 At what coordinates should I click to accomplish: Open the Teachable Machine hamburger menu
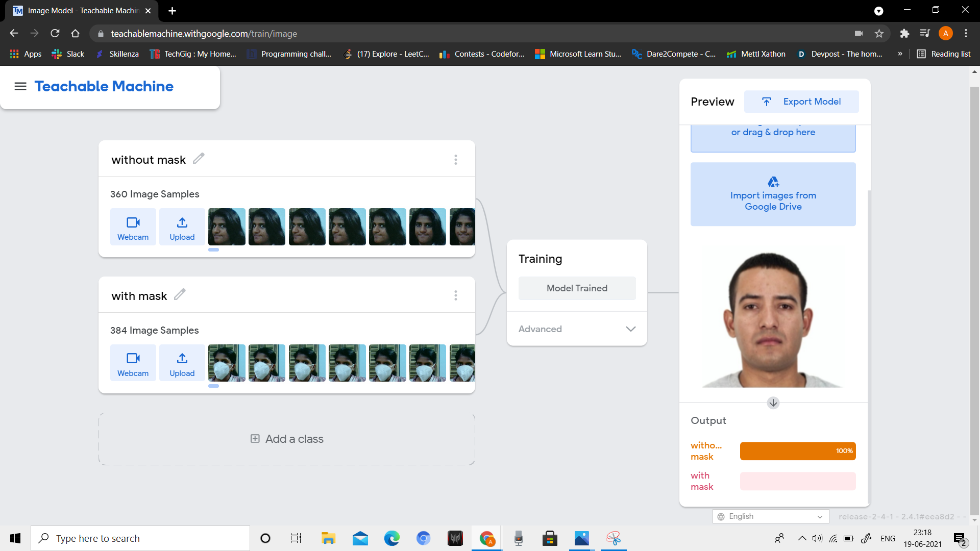(x=20, y=86)
